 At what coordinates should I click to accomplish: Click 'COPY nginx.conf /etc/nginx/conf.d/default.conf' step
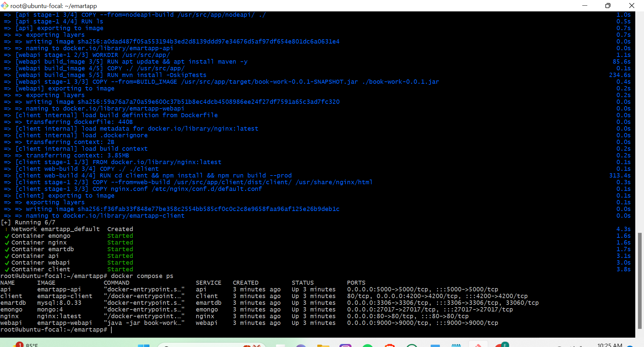coord(177,189)
